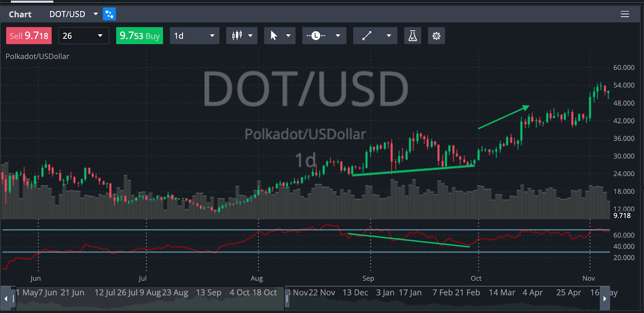Screen dimensions: 644x313
Task: Open the hamburger menu in chart header
Action: point(625,14)
